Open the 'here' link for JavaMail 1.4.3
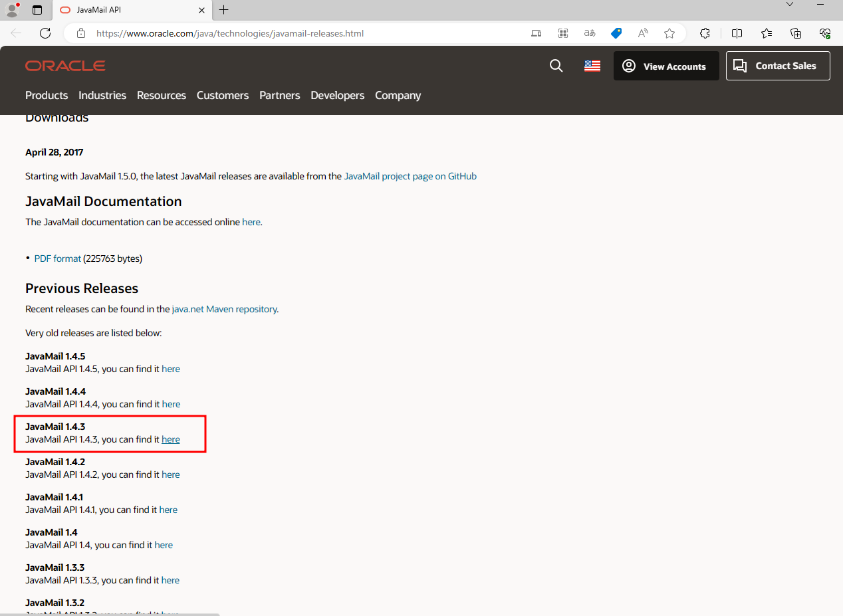Screen dimensions: 843x616 (171, 439)
